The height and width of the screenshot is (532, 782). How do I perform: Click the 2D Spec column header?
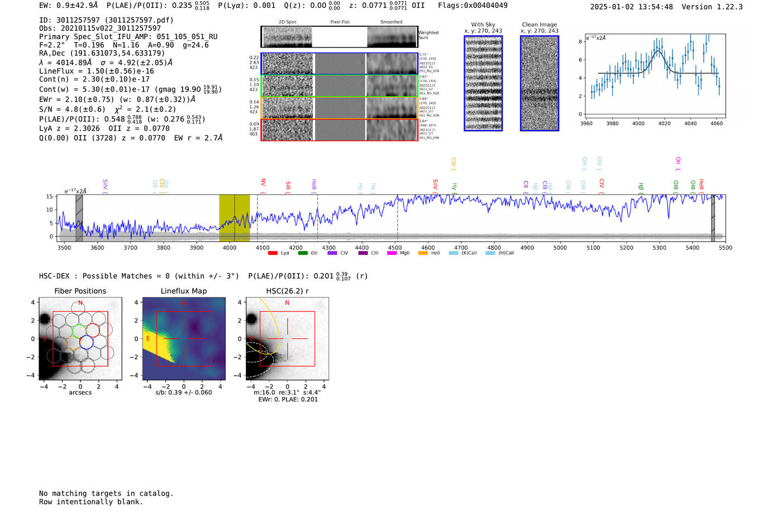point(288,22)
